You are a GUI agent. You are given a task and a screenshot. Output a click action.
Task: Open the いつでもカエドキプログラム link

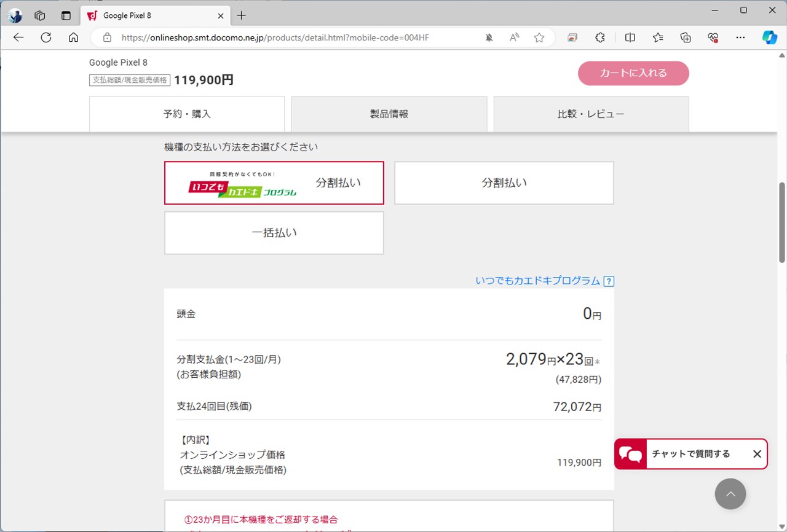pyautogui.click(x=538, y=281)
